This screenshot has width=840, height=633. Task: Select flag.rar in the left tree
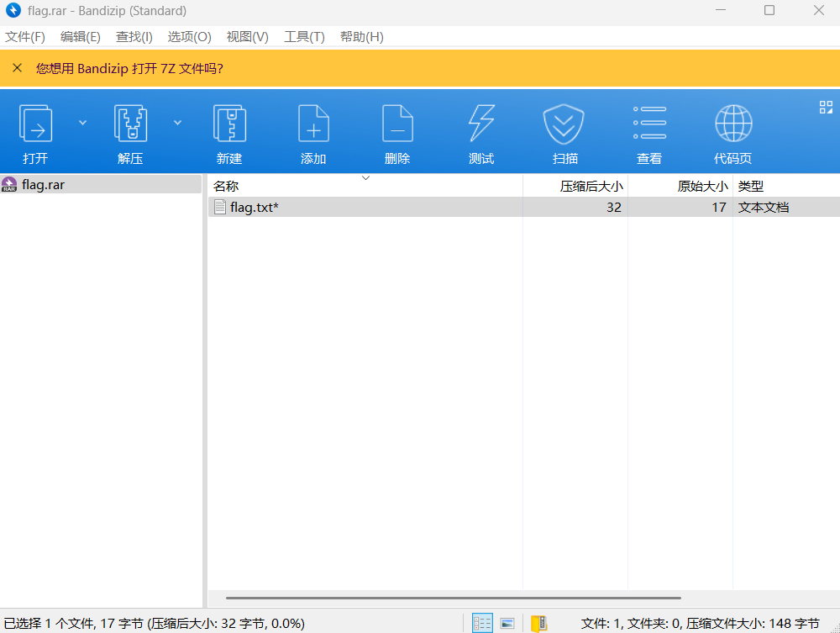[101, 184]
